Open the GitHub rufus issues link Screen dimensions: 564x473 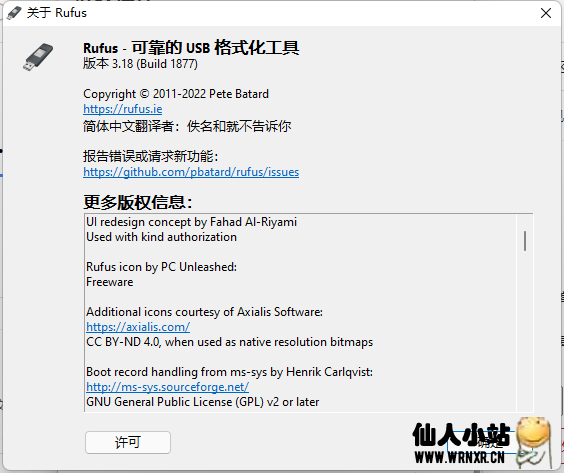[x=191, y=172]
